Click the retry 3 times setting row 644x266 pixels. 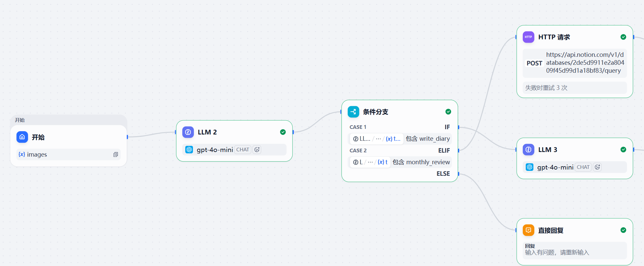(x=574, y=88)
